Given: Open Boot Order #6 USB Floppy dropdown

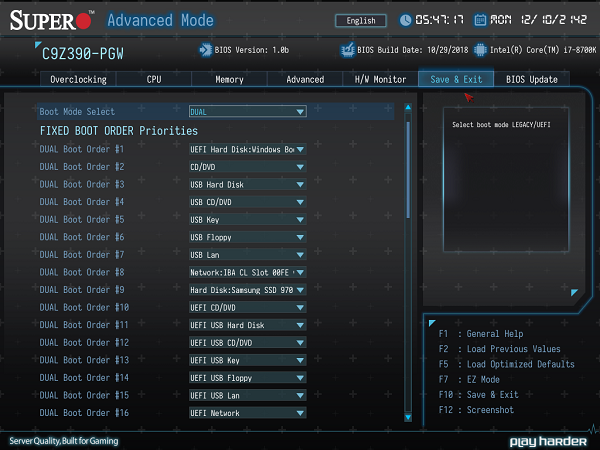Looking at the screenshot, I should [x=248, y=237].
